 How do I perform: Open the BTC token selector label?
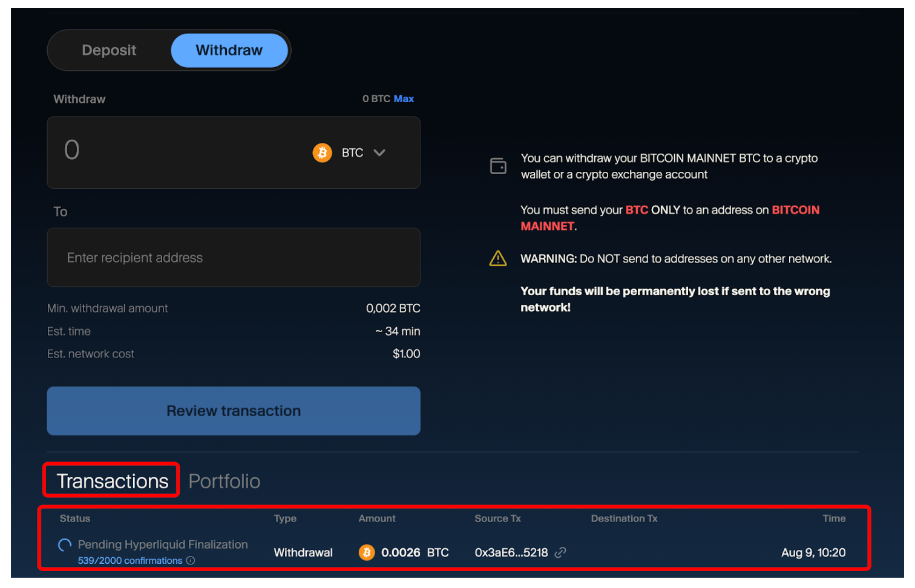352,152
